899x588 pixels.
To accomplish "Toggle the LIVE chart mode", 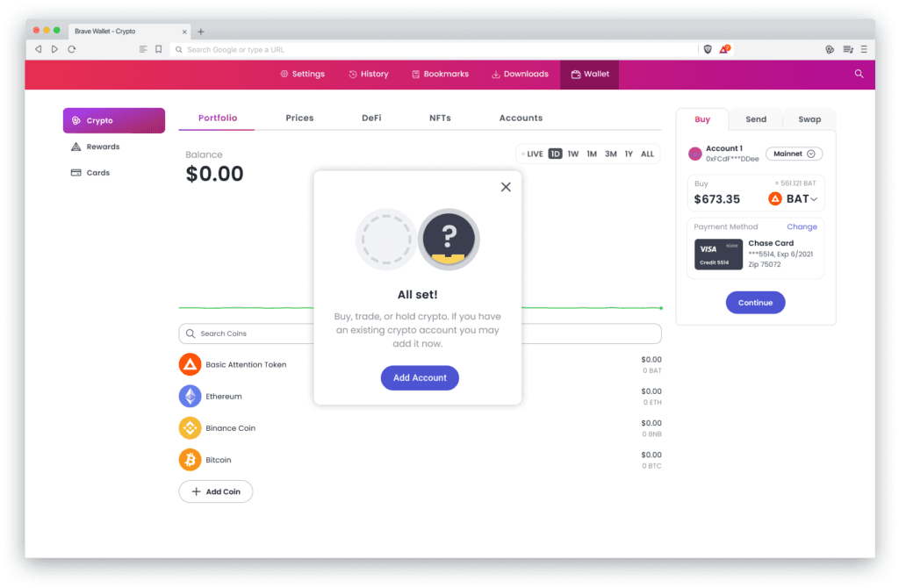I will click(x=533, y=154).
